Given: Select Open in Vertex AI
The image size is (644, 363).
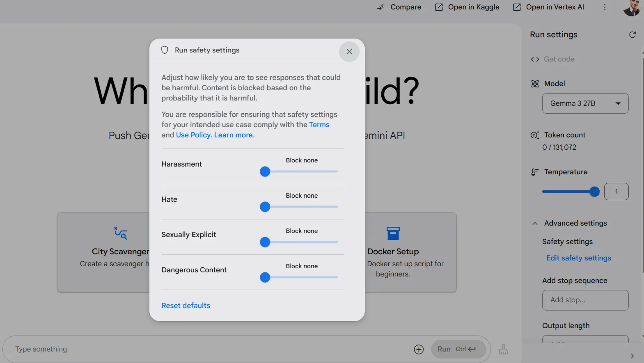Looking at the screenshot, I should [548, 7].
